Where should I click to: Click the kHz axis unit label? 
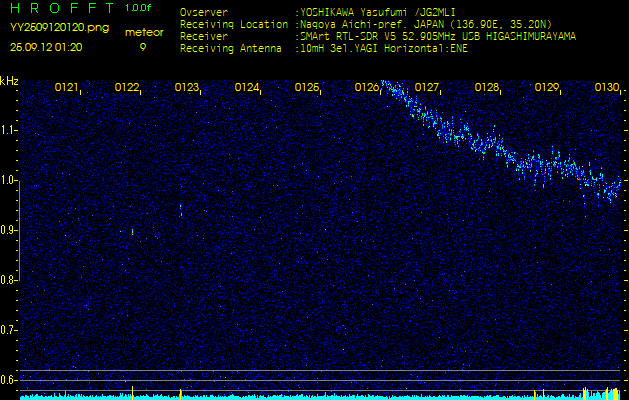(x=9, y=81)
